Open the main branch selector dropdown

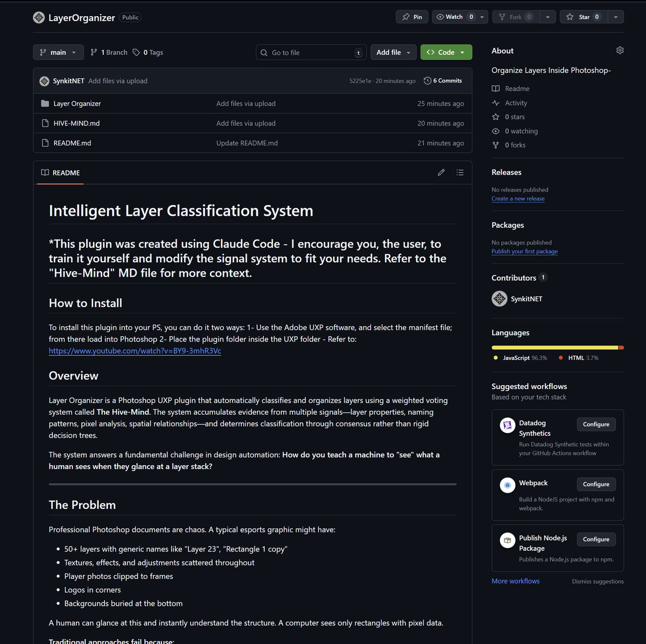(x=58, y=52)
